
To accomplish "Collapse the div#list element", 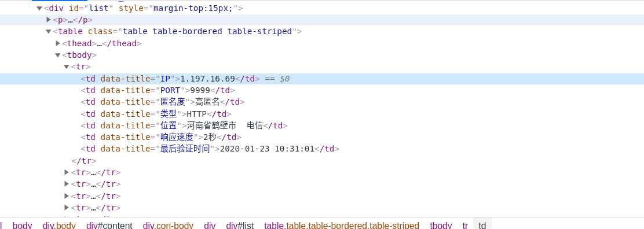I will click(39, 8).
